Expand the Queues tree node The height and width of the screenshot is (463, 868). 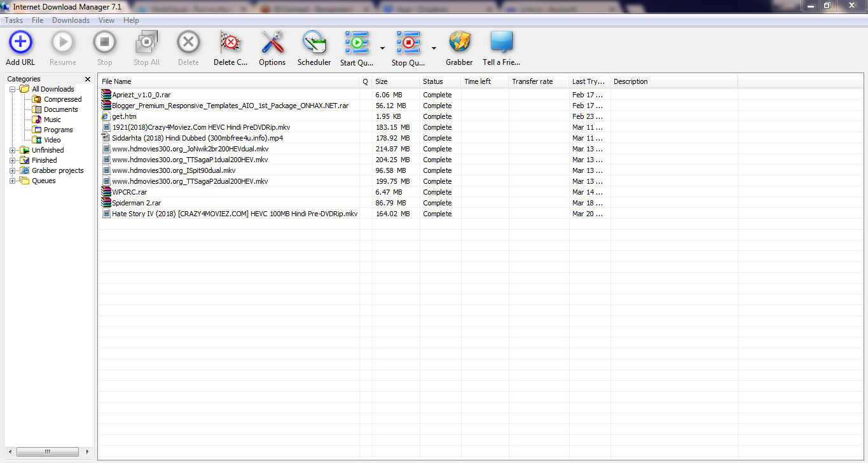[x=12, y=181]
